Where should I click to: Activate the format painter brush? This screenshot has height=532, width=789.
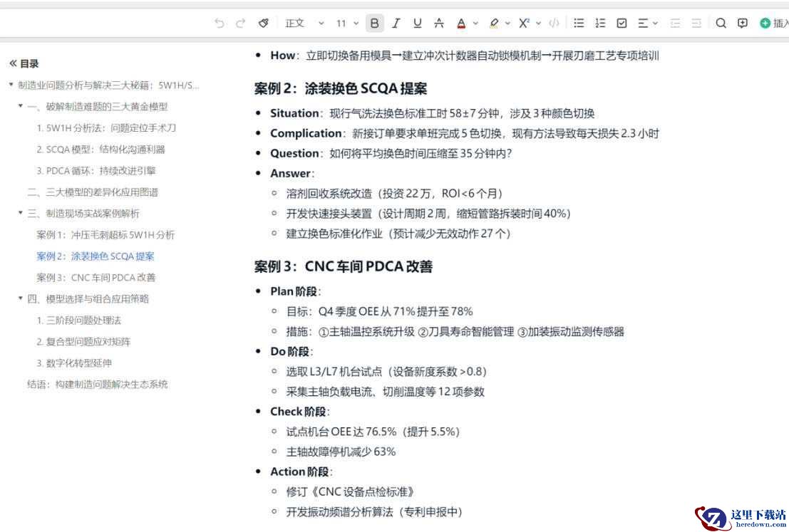pos(263,23)
